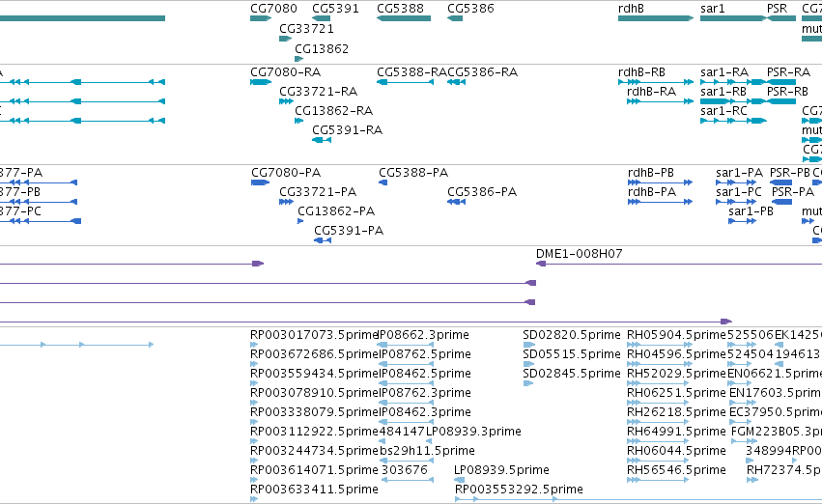Click the CG5386-PA protein label
Screen dimensions: 822x504
pos(482,192)
